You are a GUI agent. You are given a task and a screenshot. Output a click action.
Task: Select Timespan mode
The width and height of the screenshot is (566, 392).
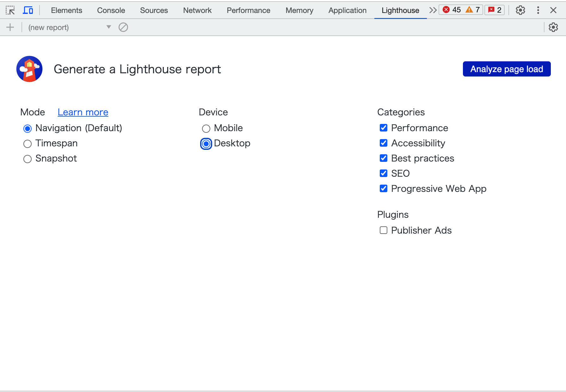pyautogui.click(x=28, y=144)
